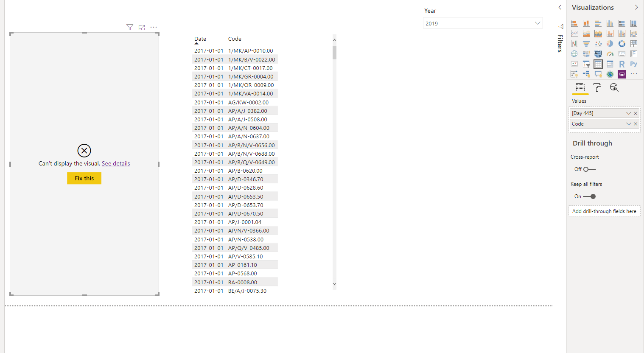Get more visuals via ellipsis icon
The height and width of the screenshot is (353, 644).
tap(634, 74)
